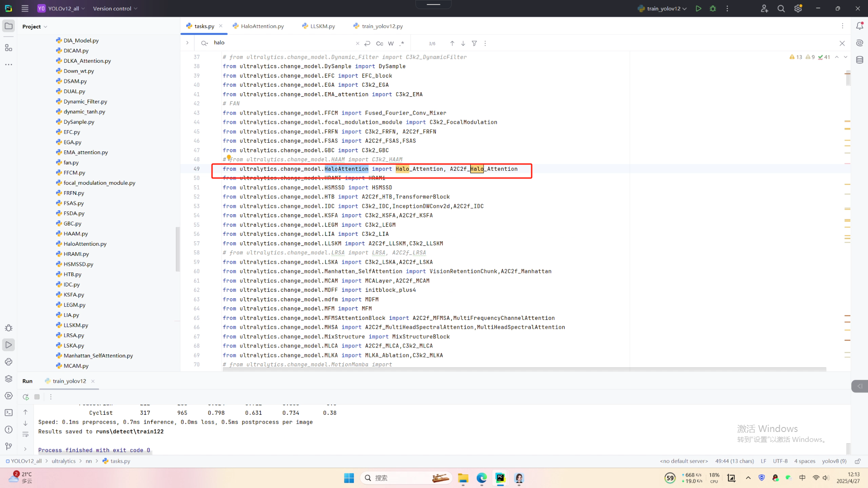Click the yolov8 interpreter status widget
The image size is (868, 488).
(x=834, y=461)
